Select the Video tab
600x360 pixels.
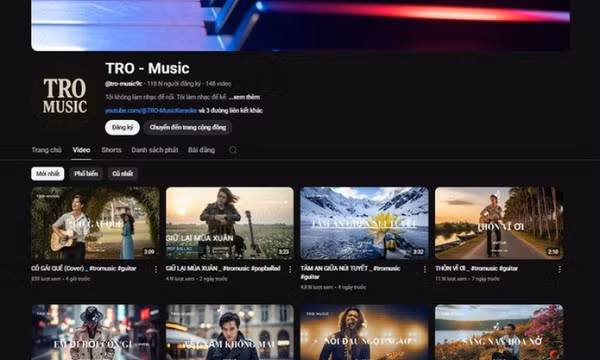pyautogui.click(x=82, y=150)
